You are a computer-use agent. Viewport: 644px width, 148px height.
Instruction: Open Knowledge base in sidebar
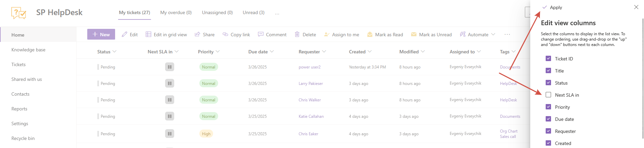tap(29, 50)
